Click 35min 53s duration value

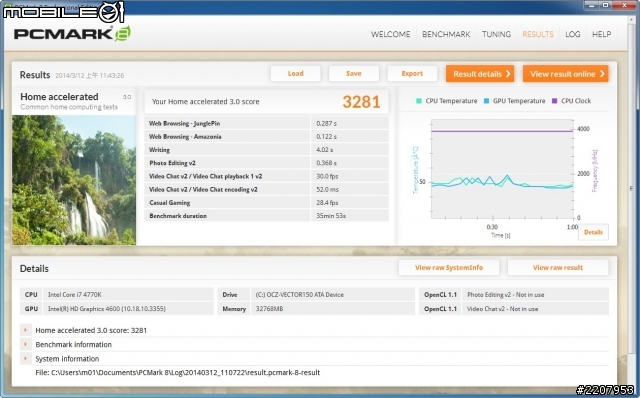(331, 216)
